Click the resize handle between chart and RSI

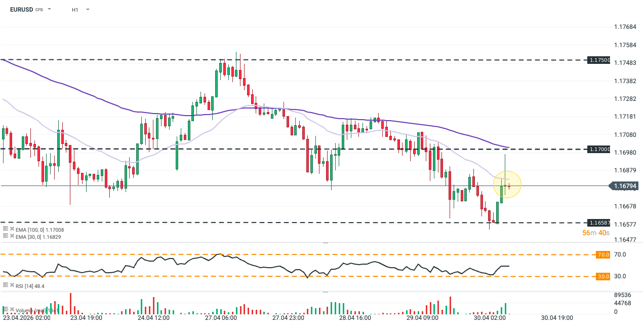coord(326,243)
